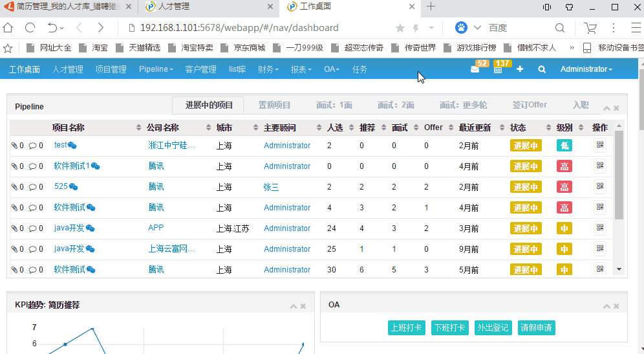Sort table by 项目名称 column
Viewport: 644px width, 354px height.
pos(68,128)
